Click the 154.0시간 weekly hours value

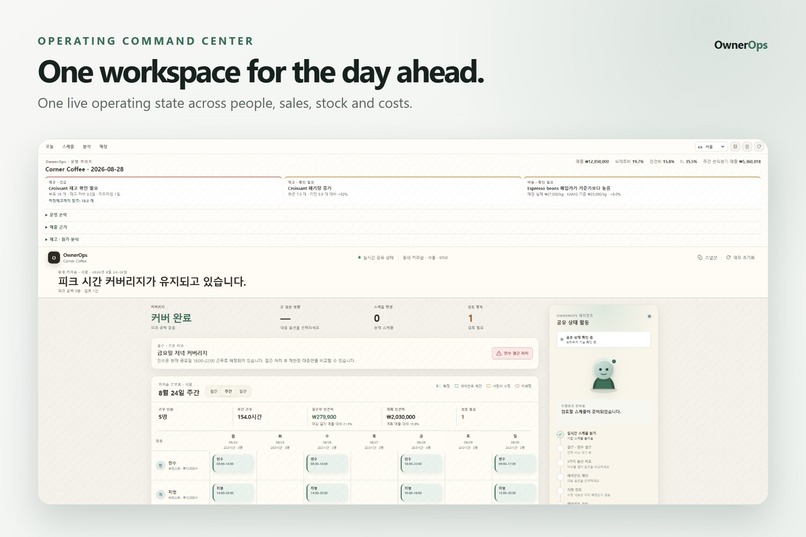(x=249, y=417)
